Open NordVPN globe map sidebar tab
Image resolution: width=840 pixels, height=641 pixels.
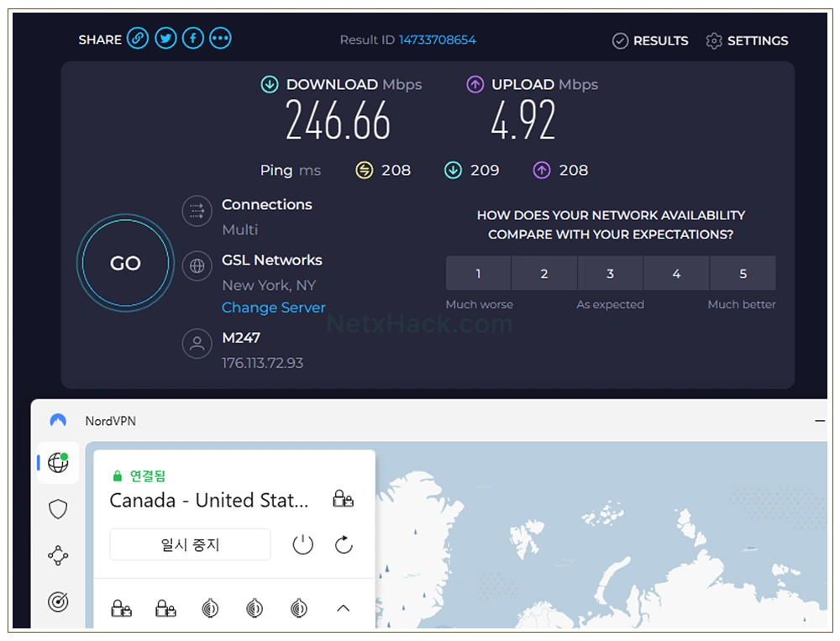(58, 463)
